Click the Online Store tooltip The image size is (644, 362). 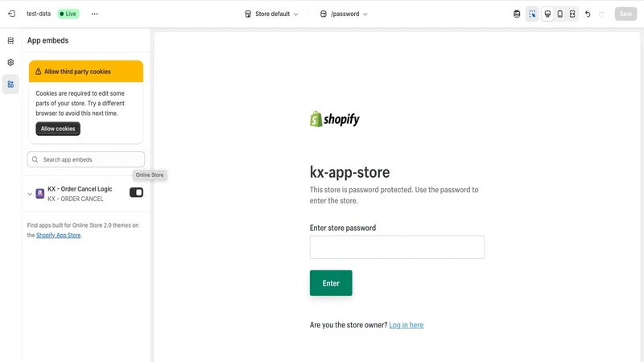click(150, 175)
